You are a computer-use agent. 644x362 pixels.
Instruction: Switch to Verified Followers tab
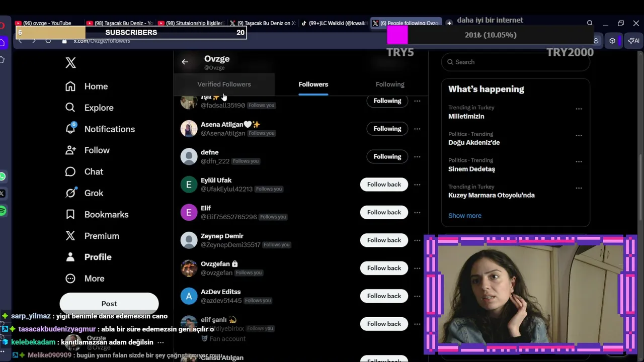point(224,84)
